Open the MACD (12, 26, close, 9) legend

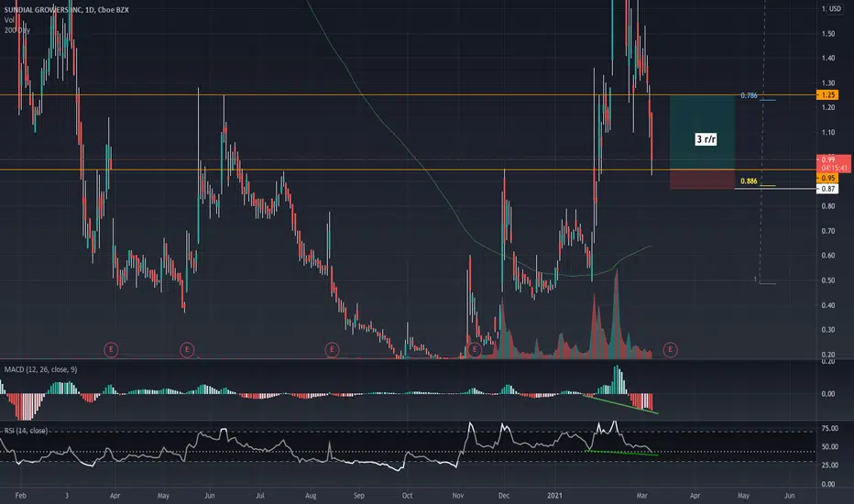click(41, 369)
